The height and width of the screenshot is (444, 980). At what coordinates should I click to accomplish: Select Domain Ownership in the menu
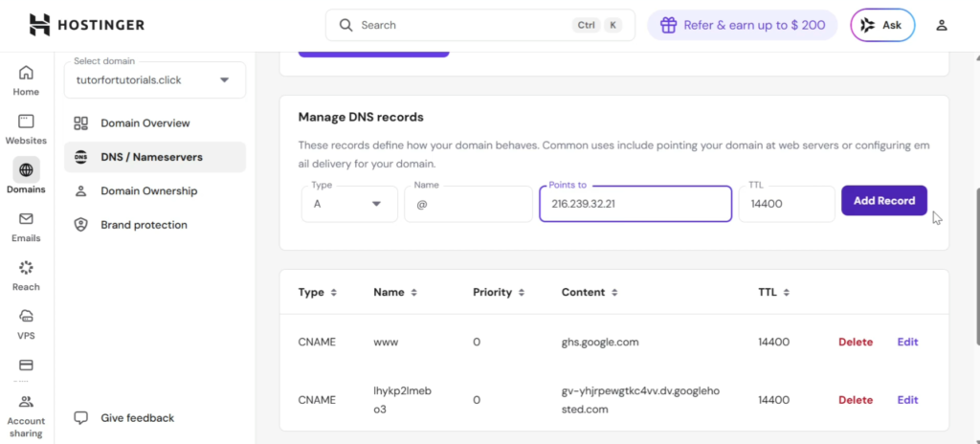point(148,191)
